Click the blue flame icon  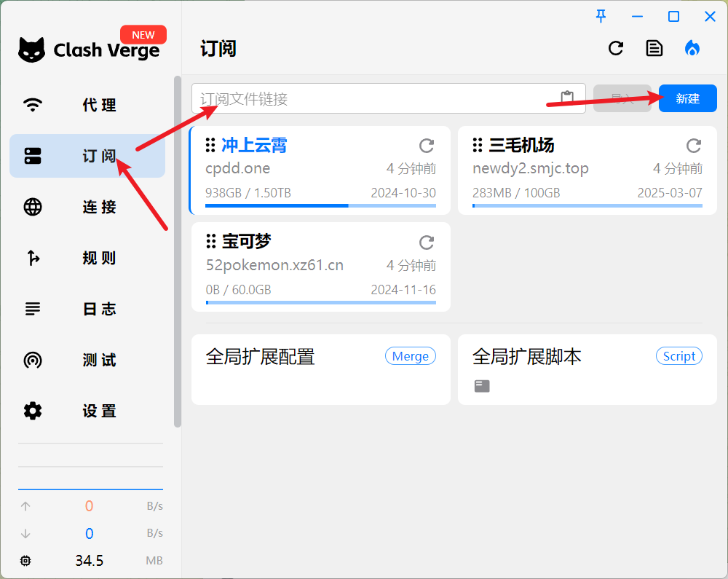692,48
